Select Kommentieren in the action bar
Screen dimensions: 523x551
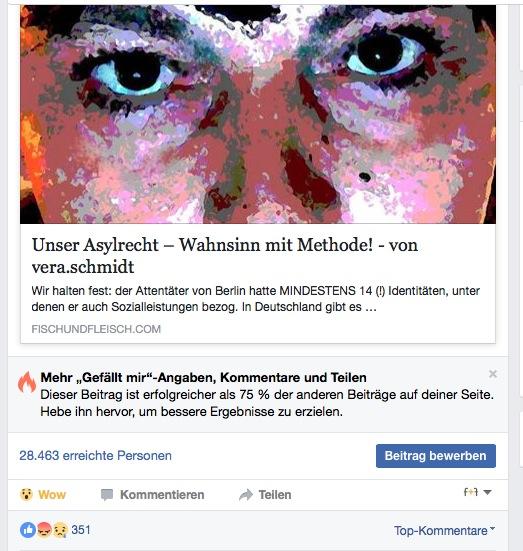(162, 495)
